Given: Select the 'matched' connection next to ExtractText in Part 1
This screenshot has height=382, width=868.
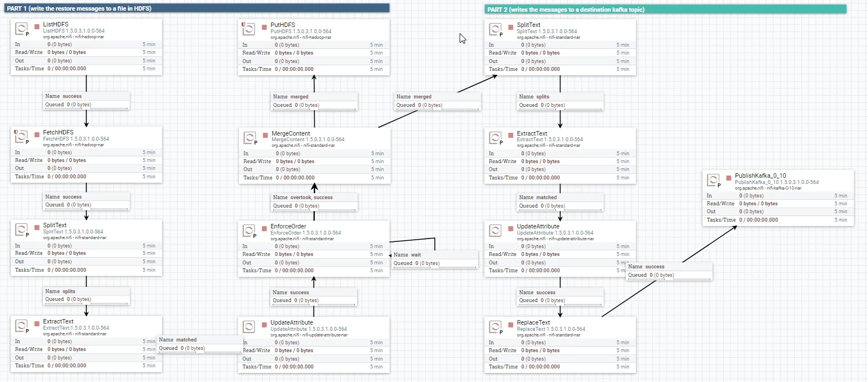Looking at the screenshot, I should point(199,344).
